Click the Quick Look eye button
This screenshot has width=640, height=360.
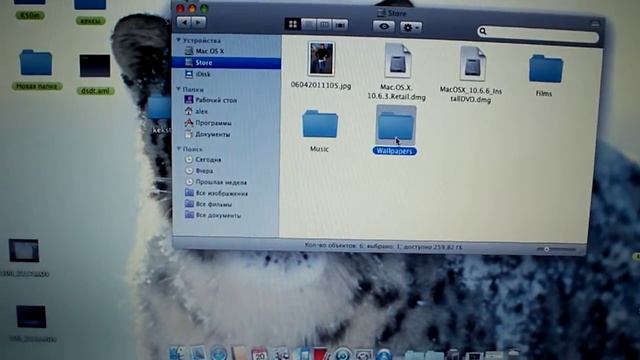[384, 27]
